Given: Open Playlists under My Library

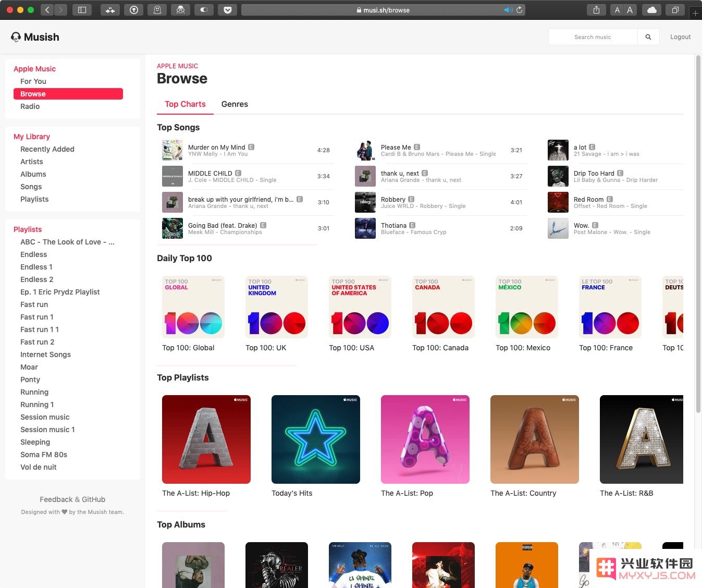Looking at the screenshot, I should pos(34,199).
